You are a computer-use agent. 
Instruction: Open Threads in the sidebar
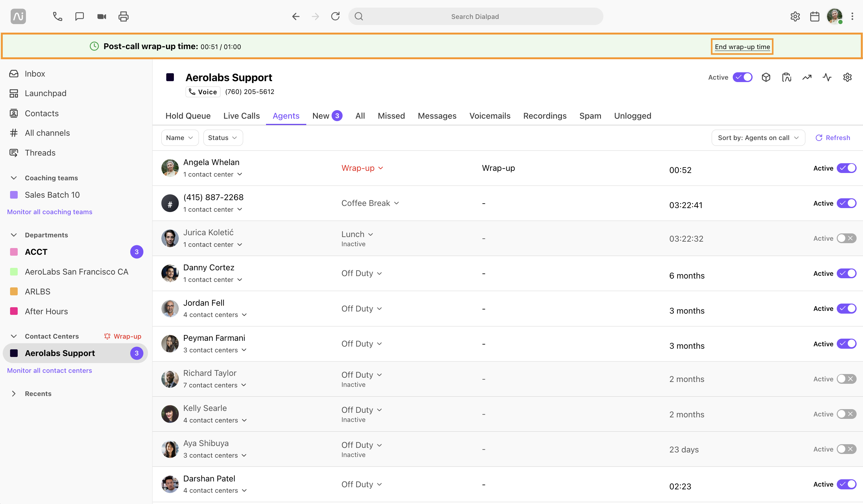point(40,153)
